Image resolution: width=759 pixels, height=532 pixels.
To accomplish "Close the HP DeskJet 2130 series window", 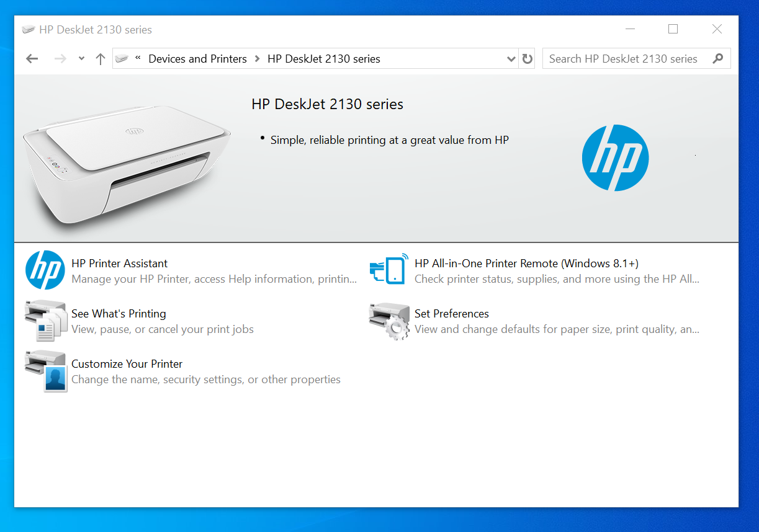I will 717,29.
